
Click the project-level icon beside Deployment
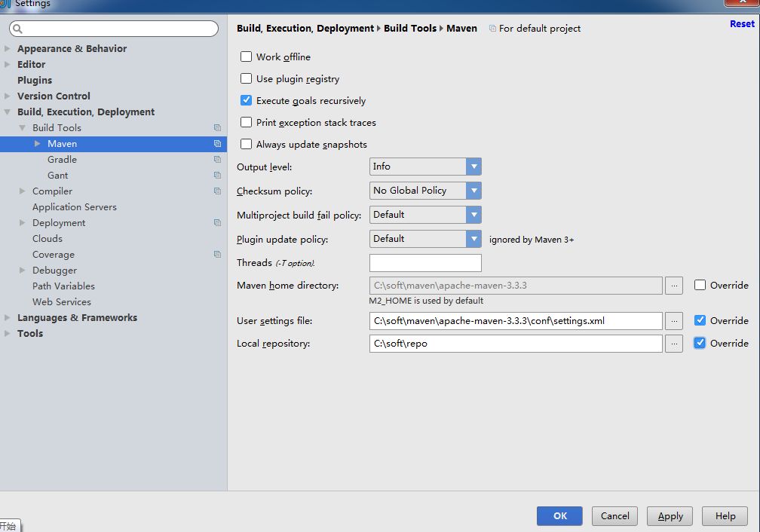[x=217, y=223]
